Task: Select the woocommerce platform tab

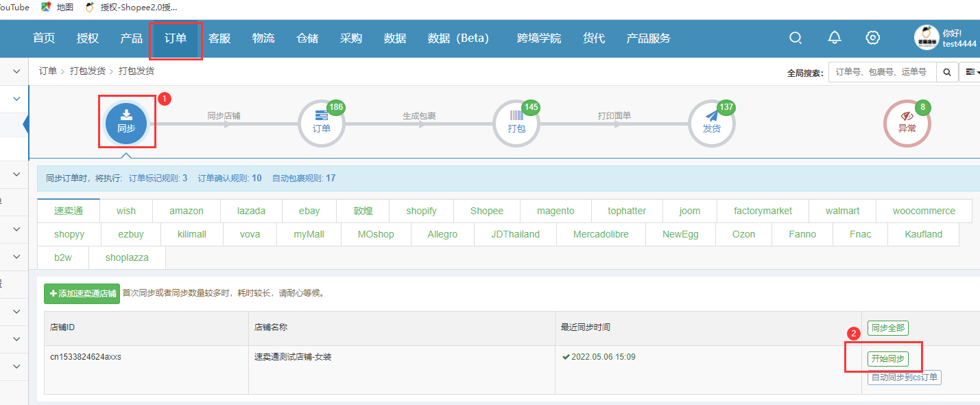Action: click(924, 211)
